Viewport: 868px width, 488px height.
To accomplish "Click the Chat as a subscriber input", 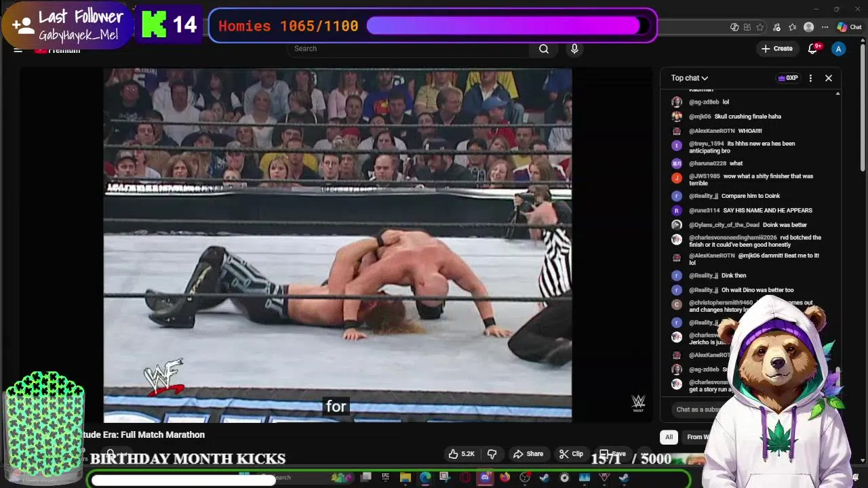I will coord(698,409).
